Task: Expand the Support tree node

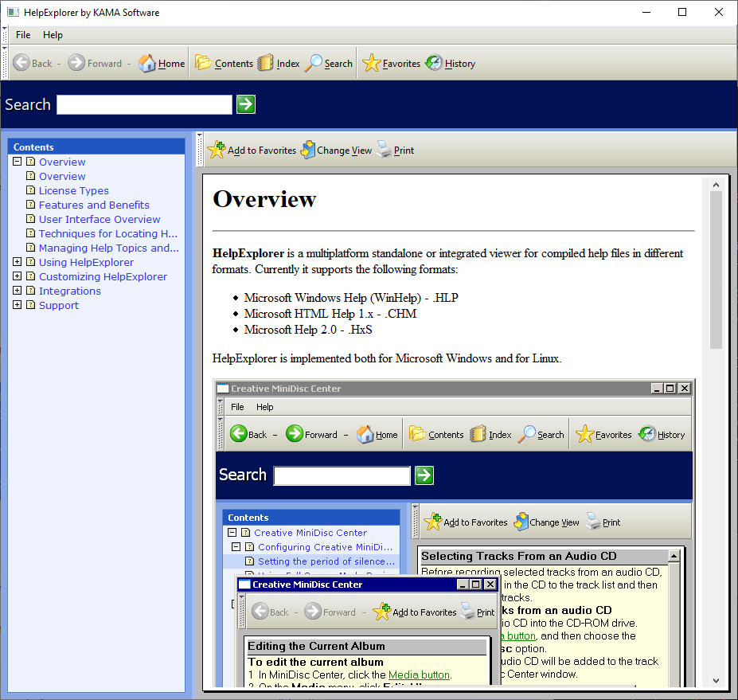Action: [17, 304]
